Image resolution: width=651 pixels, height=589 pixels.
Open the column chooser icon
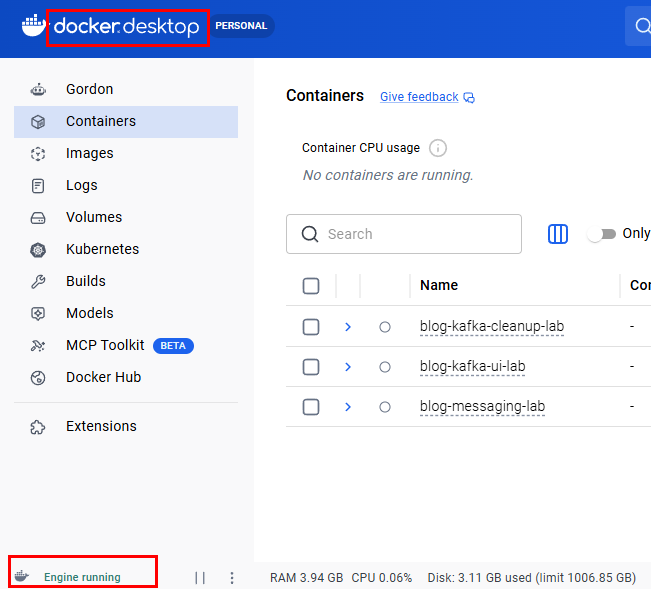(x=558, y=234)
